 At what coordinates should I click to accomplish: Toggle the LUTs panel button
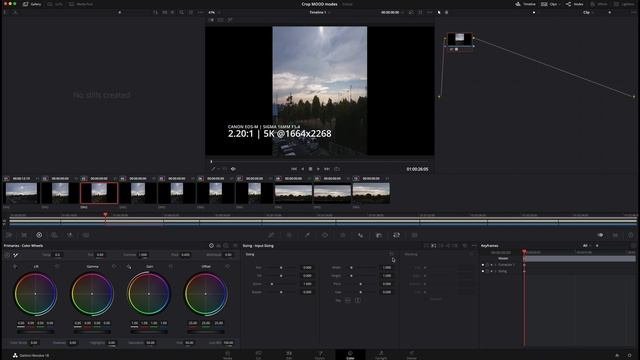click(55, 4)
